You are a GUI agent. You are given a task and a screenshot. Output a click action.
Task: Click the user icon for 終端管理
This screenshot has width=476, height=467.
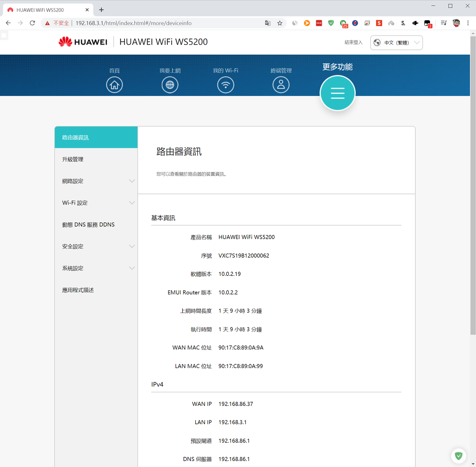(281, 85)
